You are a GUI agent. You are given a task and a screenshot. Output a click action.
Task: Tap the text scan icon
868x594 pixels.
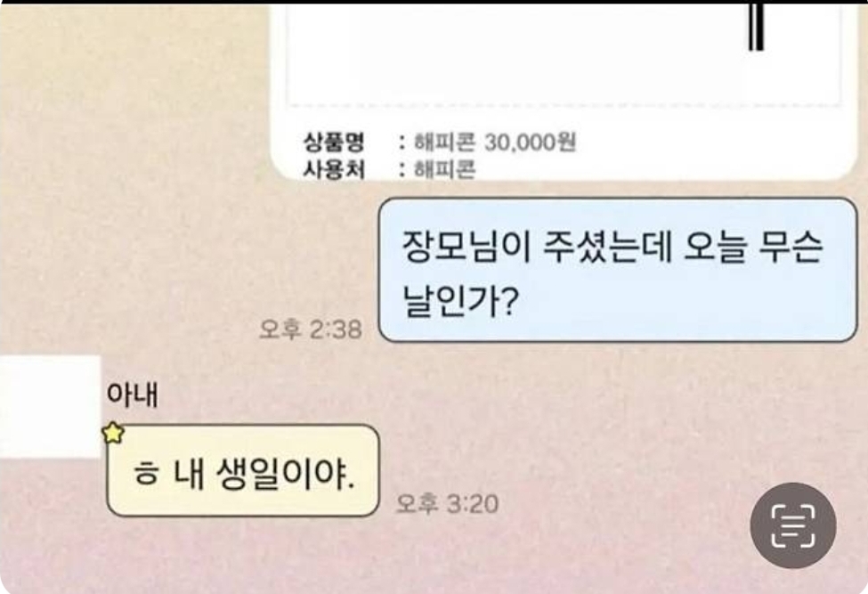click(x=792, y=525)
